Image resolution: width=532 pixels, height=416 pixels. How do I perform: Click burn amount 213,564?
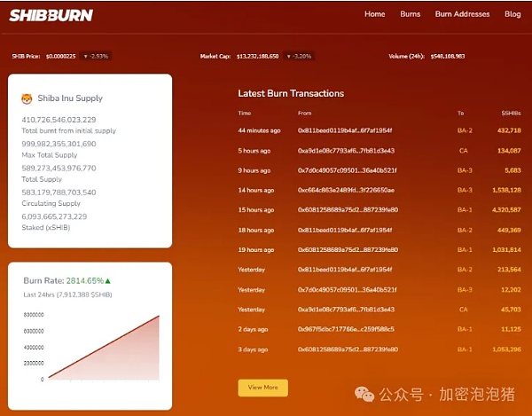pyautogui.click(x=509, y=270)
